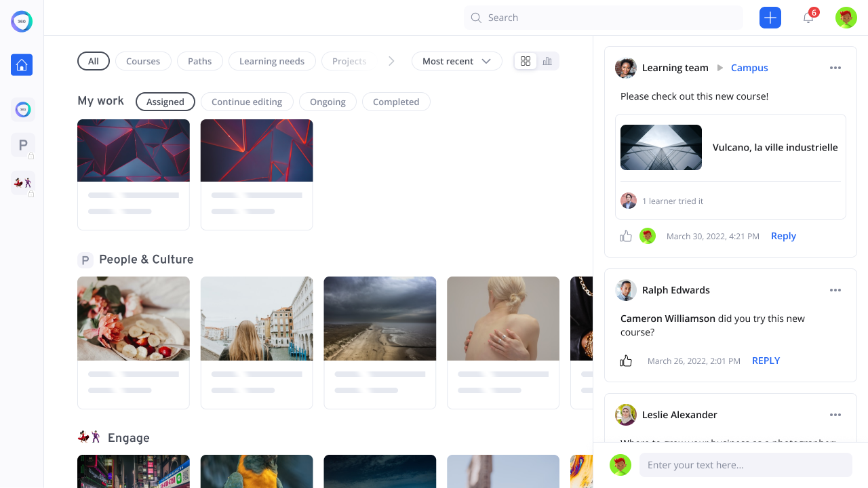Open more options on Learning team post
The width and height of the screenshot is (868, 488).
click(835, 68)
